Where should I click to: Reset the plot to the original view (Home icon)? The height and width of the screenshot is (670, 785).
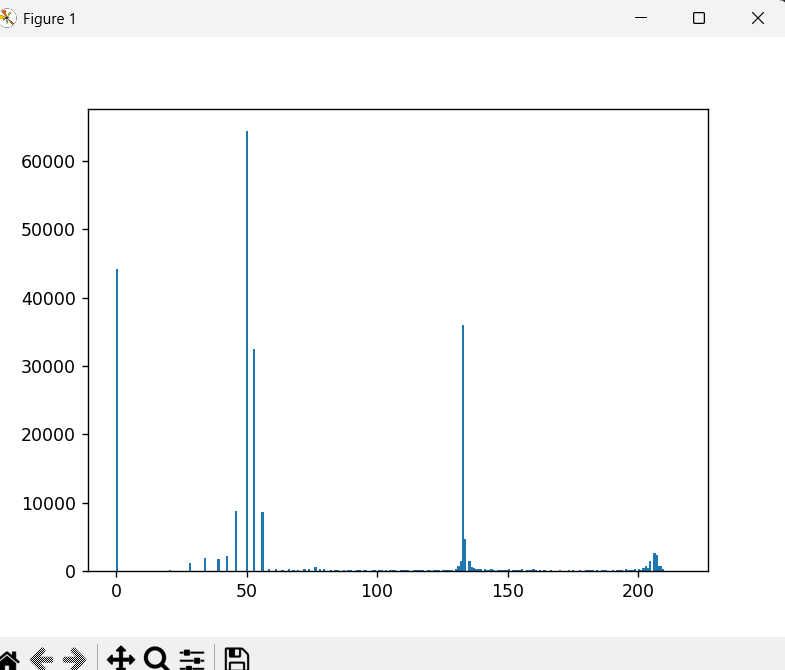9,659
